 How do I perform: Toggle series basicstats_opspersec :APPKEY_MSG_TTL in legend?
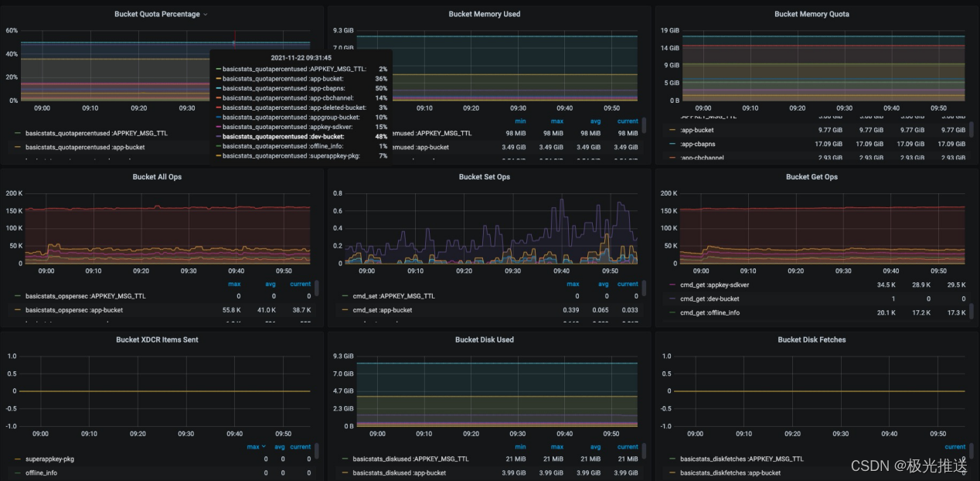[85, 296]
